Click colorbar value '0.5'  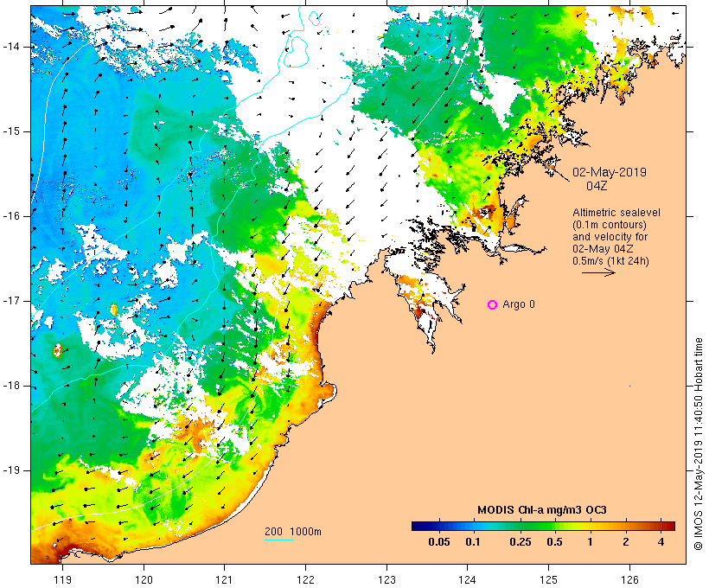(x=554, y=542)
